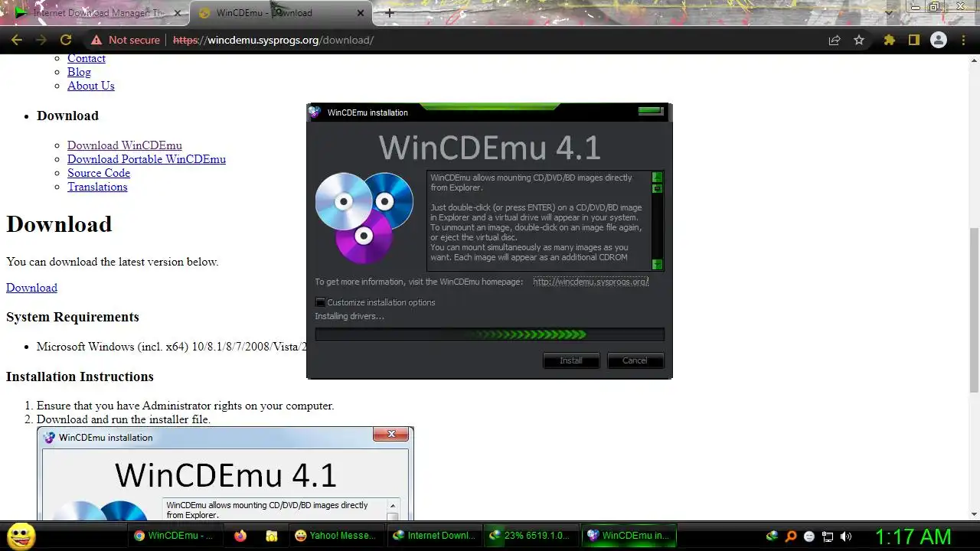
Task: Bookmark this page with the star icon
Action: [x=859, y=40]
